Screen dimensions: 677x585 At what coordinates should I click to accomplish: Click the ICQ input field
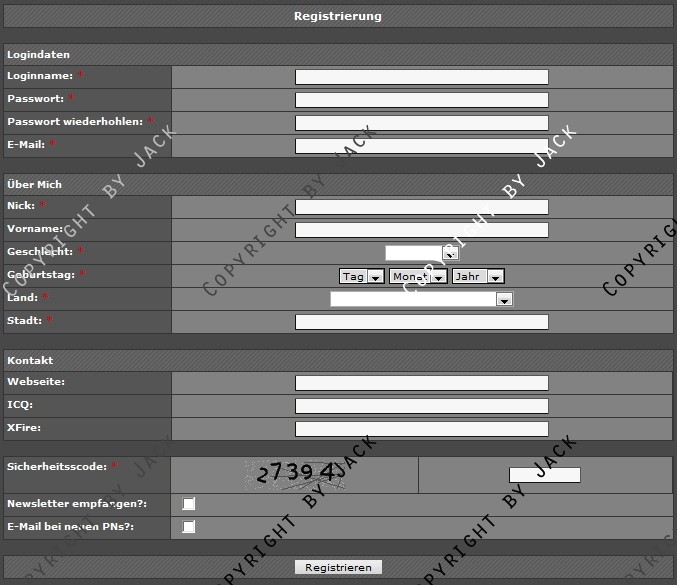(x=421, y=406)
